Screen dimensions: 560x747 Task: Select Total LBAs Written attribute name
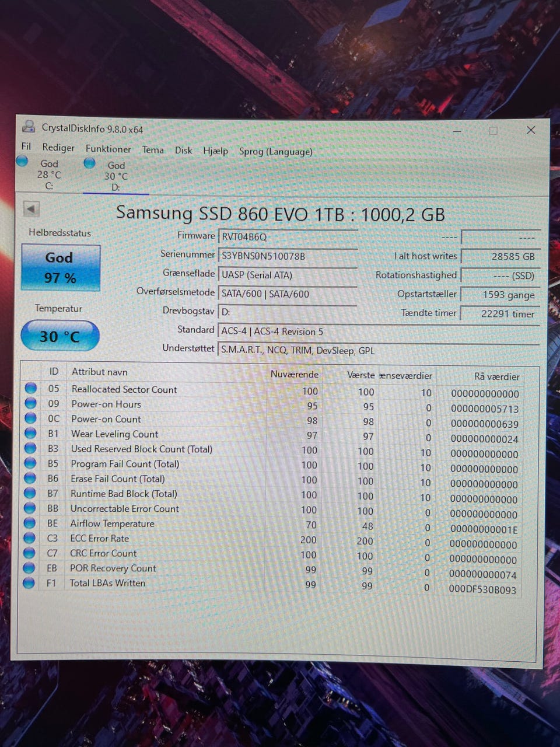coord(107,582)
